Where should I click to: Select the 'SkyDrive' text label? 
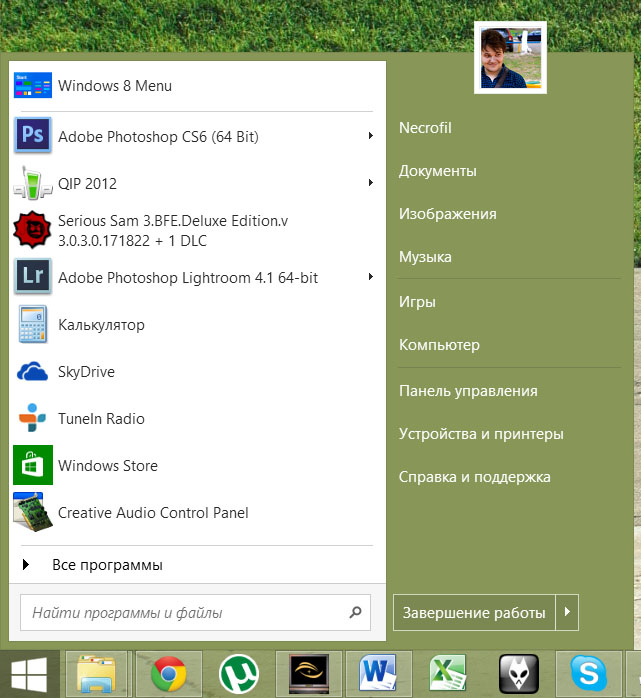(86, 372)
